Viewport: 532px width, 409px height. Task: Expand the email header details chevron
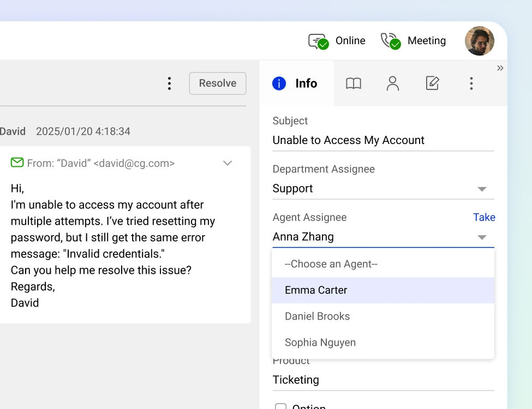point(228,163)
